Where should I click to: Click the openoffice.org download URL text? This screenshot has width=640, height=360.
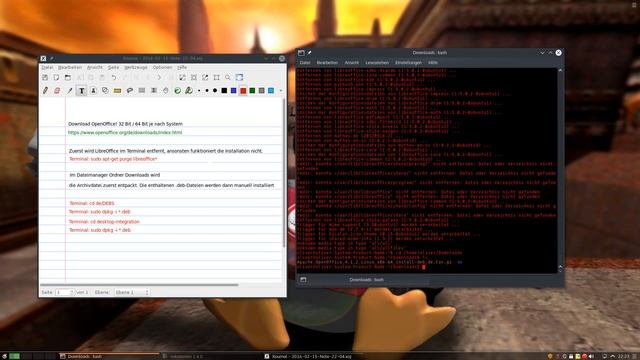125,133
